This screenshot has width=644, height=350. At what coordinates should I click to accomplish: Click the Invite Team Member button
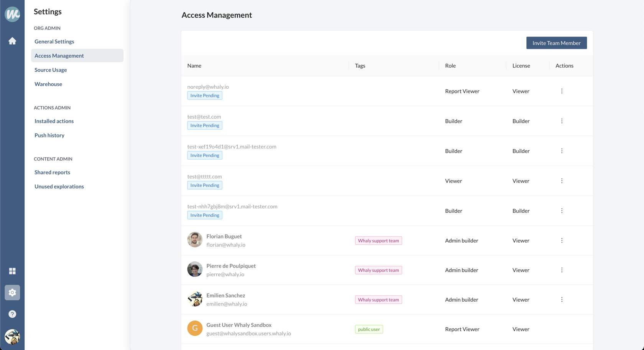pyautogui.click(x=556, y=43)
